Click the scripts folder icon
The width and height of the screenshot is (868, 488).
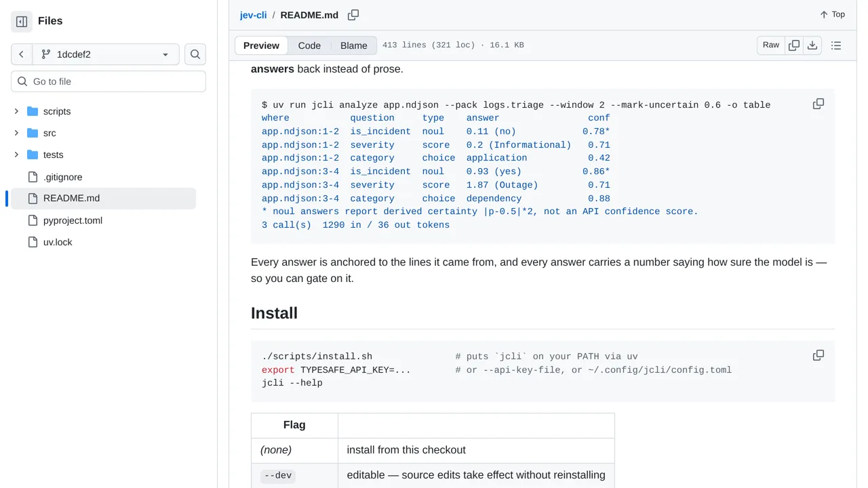[33, 111]
